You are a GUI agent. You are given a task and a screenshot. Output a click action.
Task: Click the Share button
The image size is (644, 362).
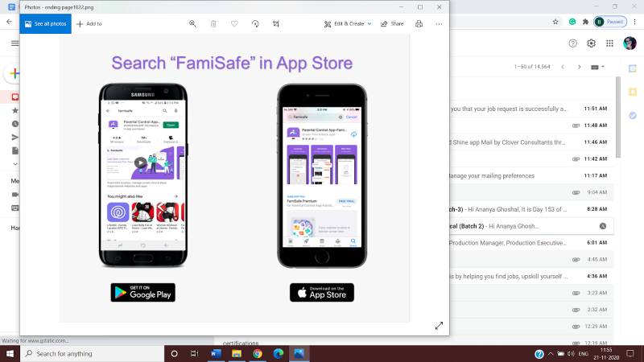pos(391,24)
